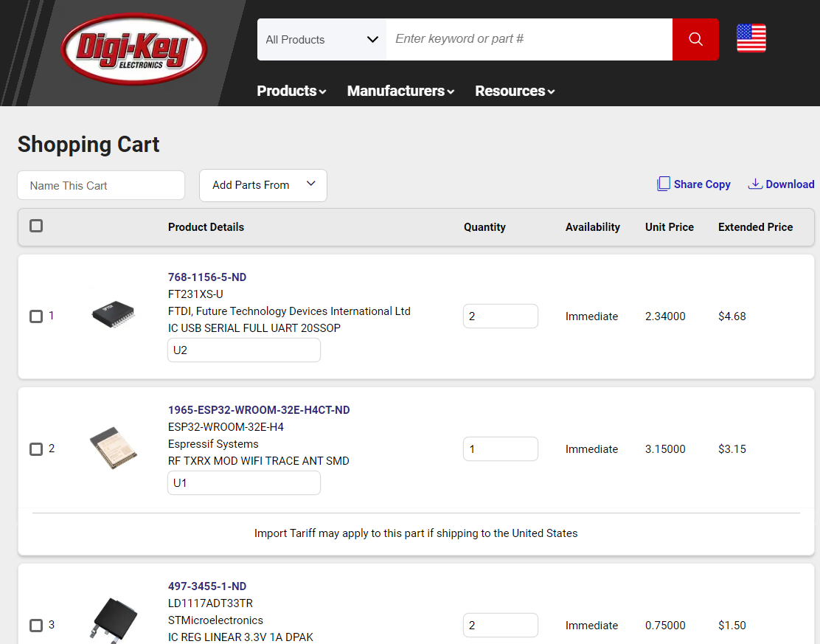View the FT231XS-U product thumbnail image

113,314
